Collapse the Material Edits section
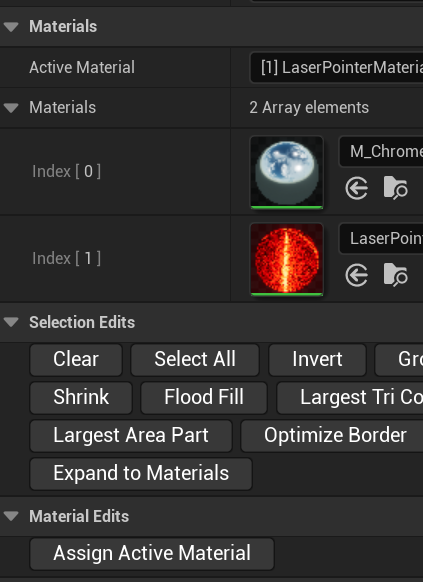The height and width of the screenshot is (582, 423). pyautogui.click(x=11, y=516)
